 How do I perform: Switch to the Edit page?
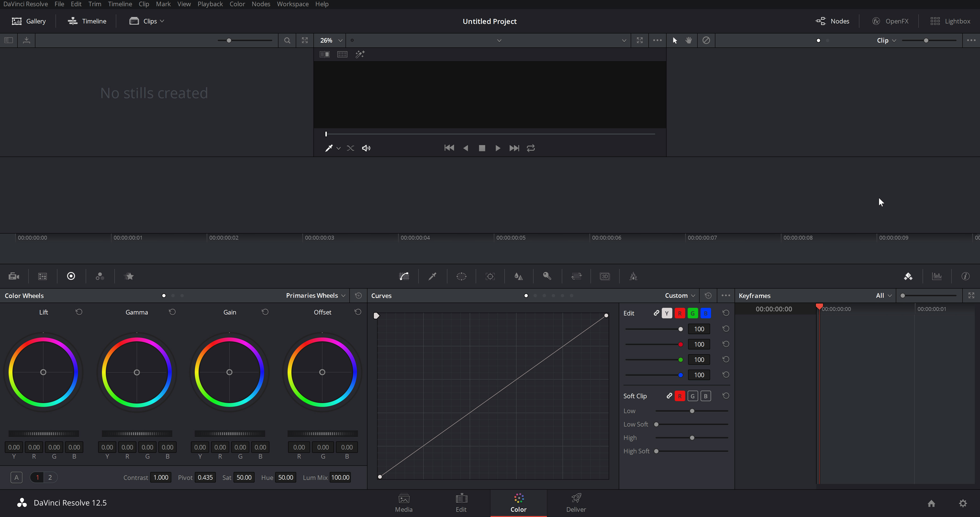[x=461, y=503]
